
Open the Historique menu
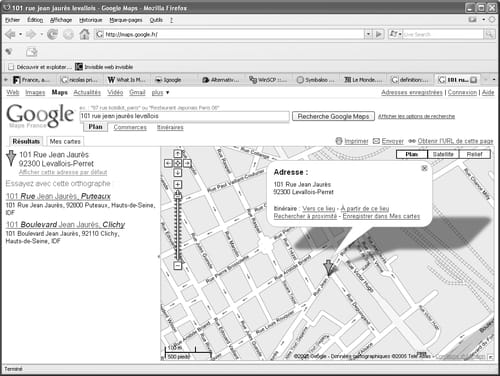click(91, 20)
